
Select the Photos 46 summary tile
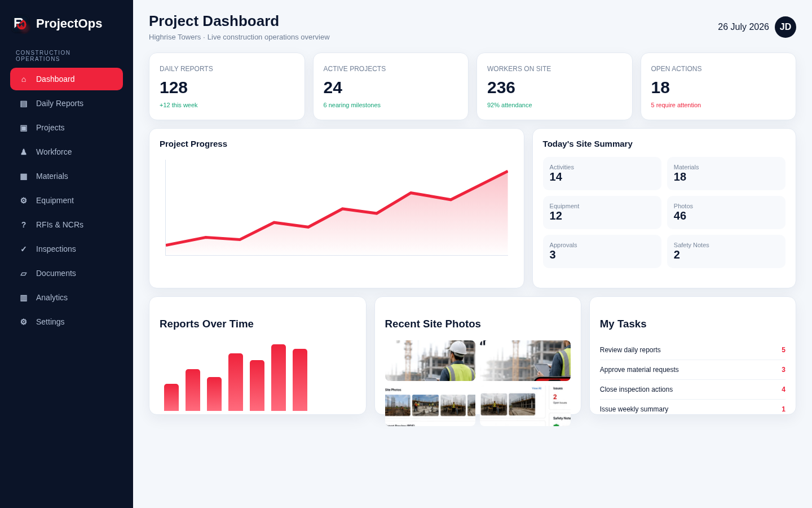(x=726, y=212)
